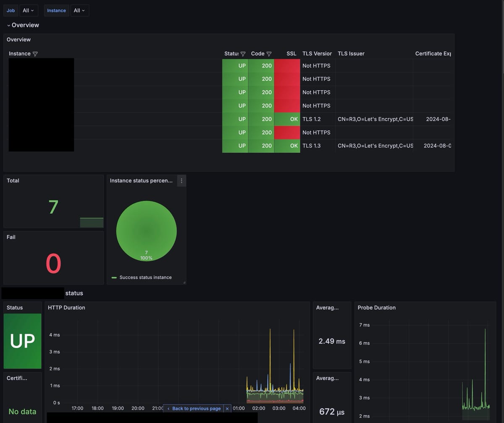
Task: Open the Instance variable dropdown
Action: 79,10
